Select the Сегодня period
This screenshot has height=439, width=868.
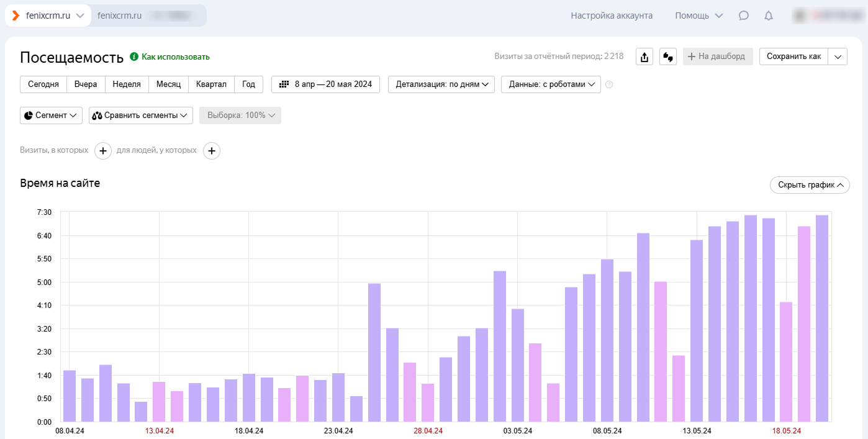click(43, 84)
